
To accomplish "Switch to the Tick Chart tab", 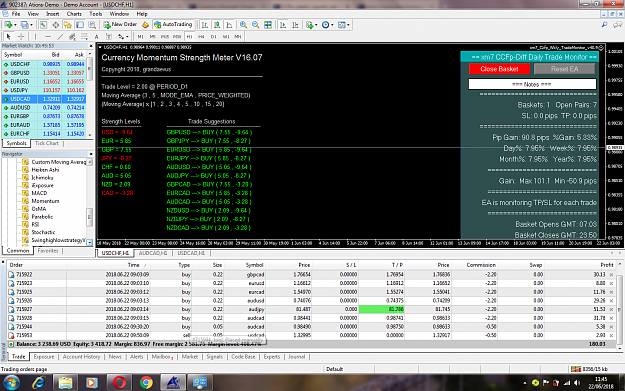I will click(47, 143).
